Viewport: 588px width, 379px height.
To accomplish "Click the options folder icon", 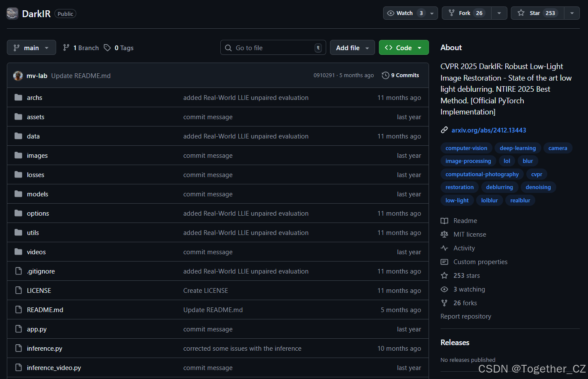I will [18, 213].
